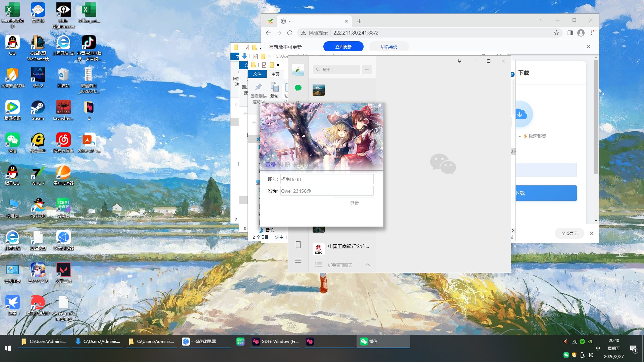Switch to the 登录 tab in login dialog
The image size is (644, 362).
(270, 165)
